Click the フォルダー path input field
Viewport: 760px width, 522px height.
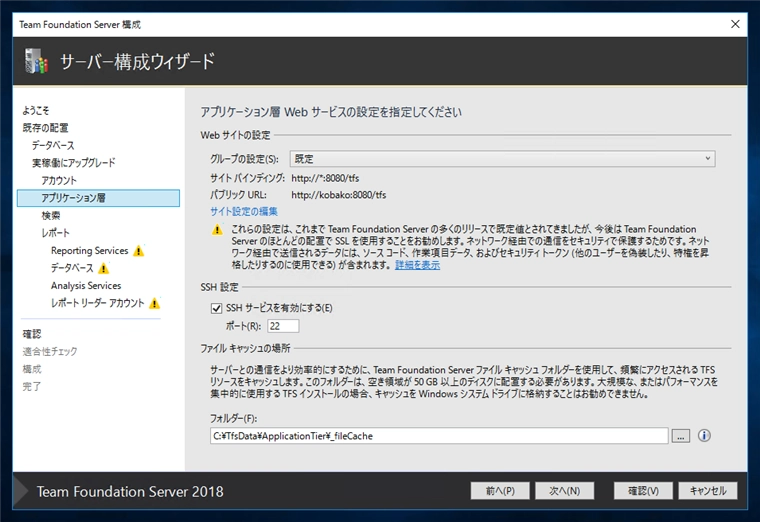tap(439, 436)
